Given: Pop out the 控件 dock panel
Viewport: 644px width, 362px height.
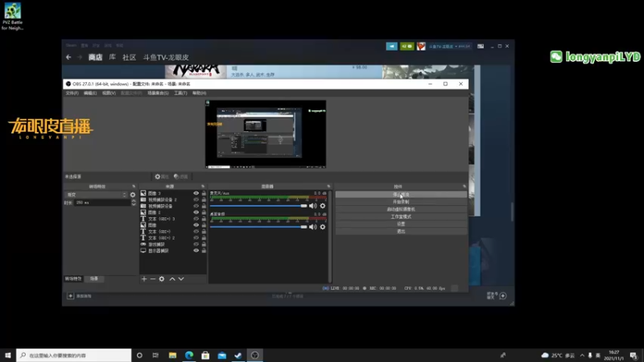Looking at the screenshot, I should click(464, 187).
